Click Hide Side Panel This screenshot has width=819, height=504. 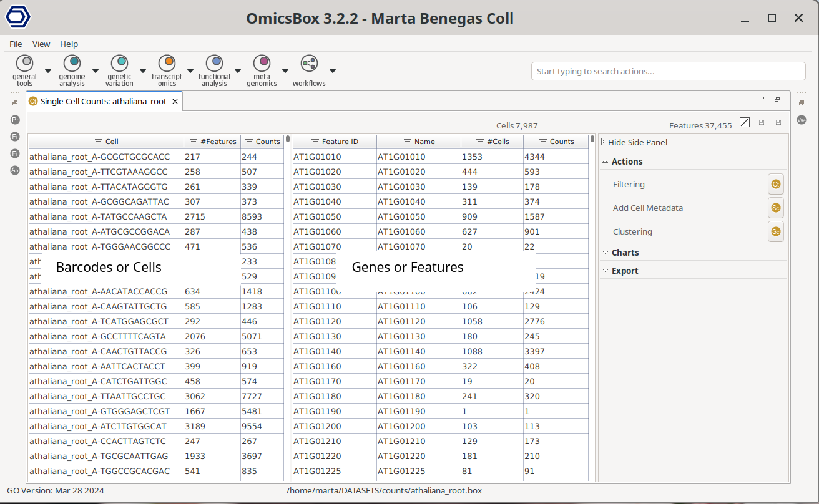(x=637, y=142)
